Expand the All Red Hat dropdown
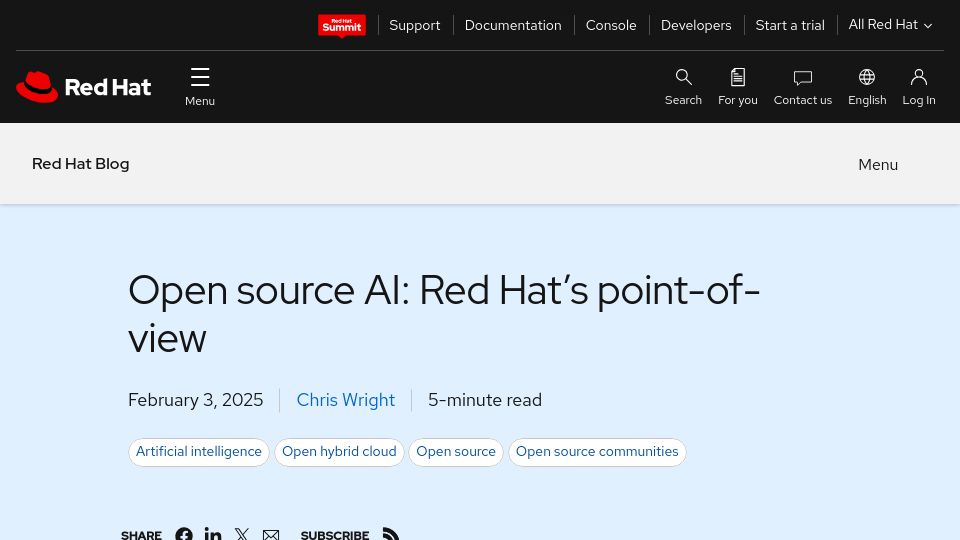The height and width of the screenshot is (540, 960). [890, 25]
